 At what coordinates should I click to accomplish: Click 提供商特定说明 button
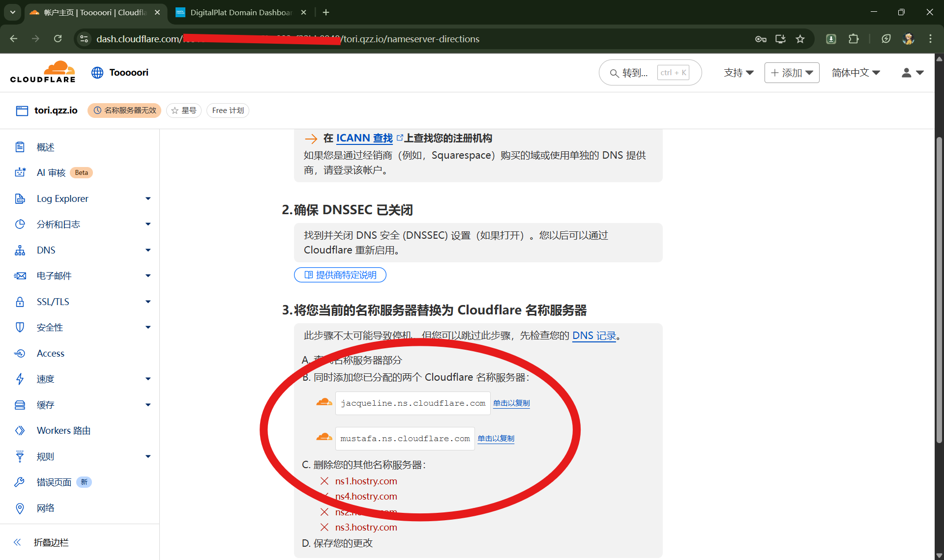point(340,275)
